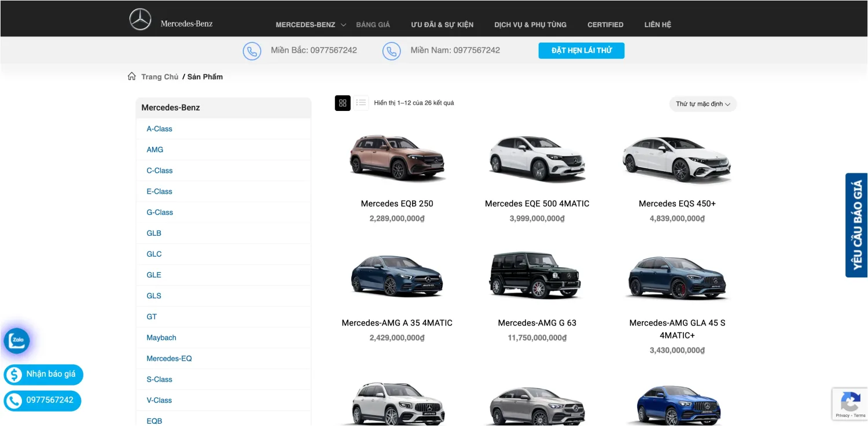
Task: Select E-Class category
Action: 159,191
